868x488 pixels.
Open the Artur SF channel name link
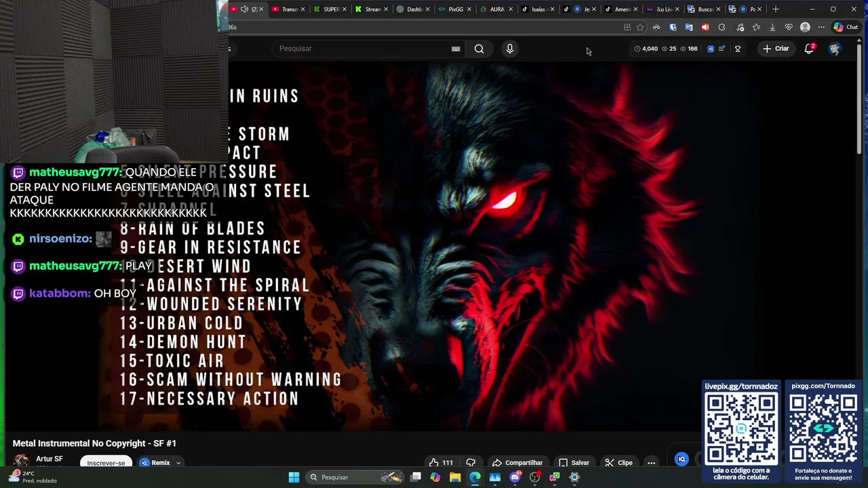tap(50, 459)
